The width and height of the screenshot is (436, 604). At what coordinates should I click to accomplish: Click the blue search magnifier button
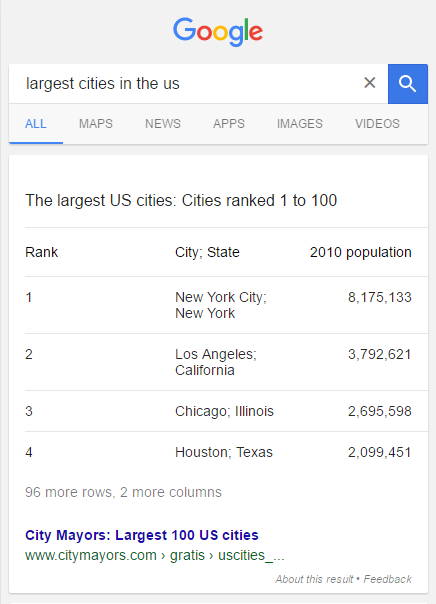[x=408, y=84]
